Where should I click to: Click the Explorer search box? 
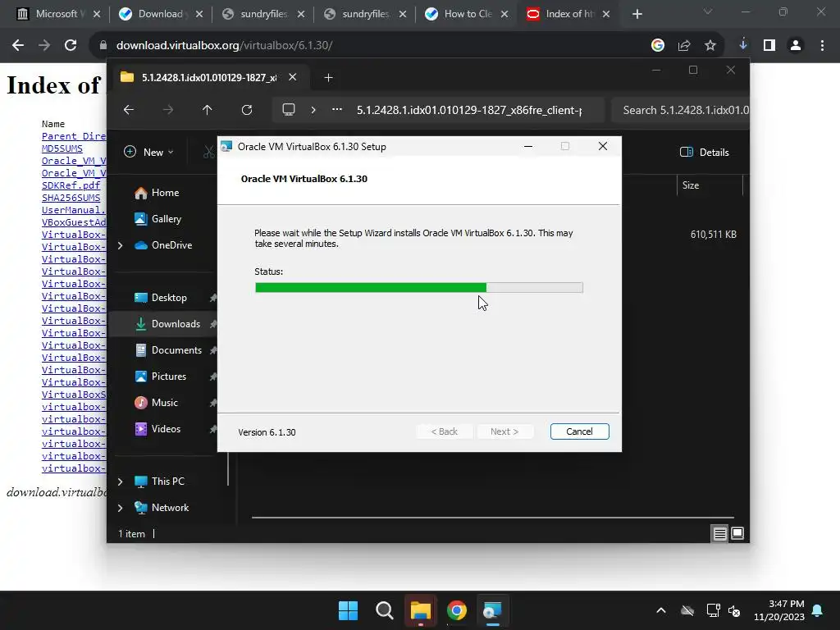pos(680,110)
